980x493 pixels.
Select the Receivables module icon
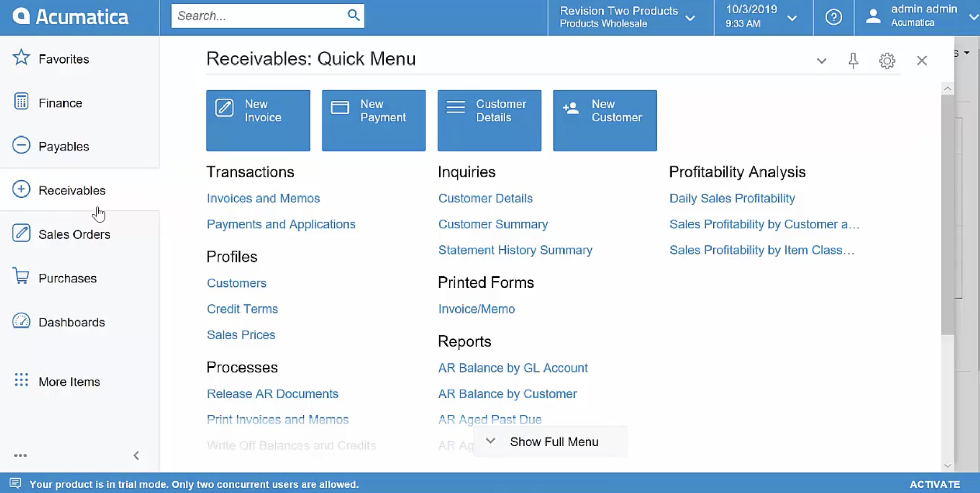(x=22, y=189)
